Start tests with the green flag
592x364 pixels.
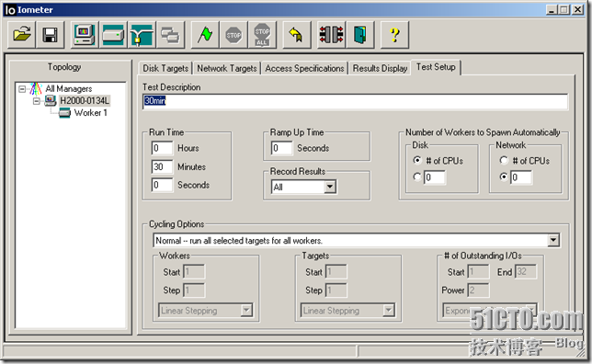pos(205,35)
